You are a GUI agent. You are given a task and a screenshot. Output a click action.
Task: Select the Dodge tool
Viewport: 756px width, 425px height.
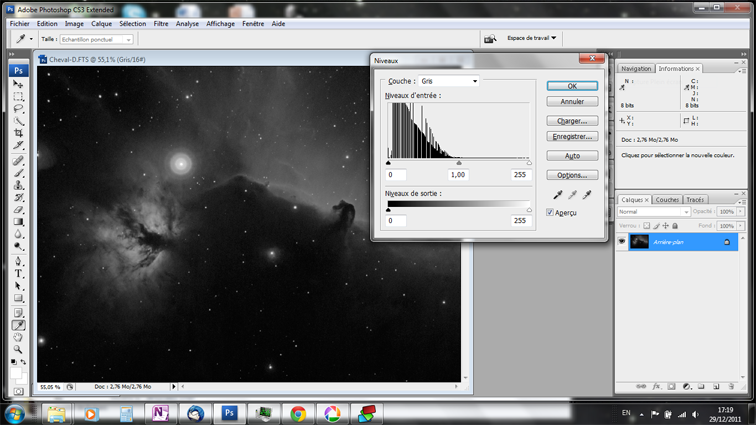point(18,246)
